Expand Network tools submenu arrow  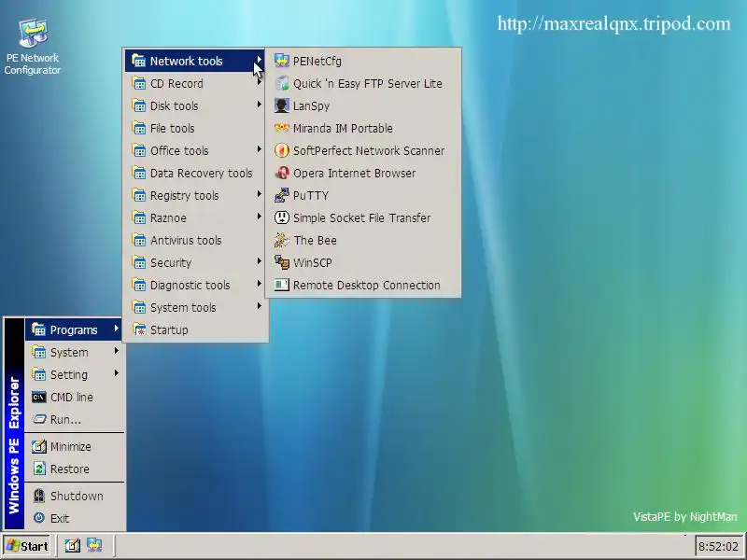pyautogui.click(x=260, y=60)
